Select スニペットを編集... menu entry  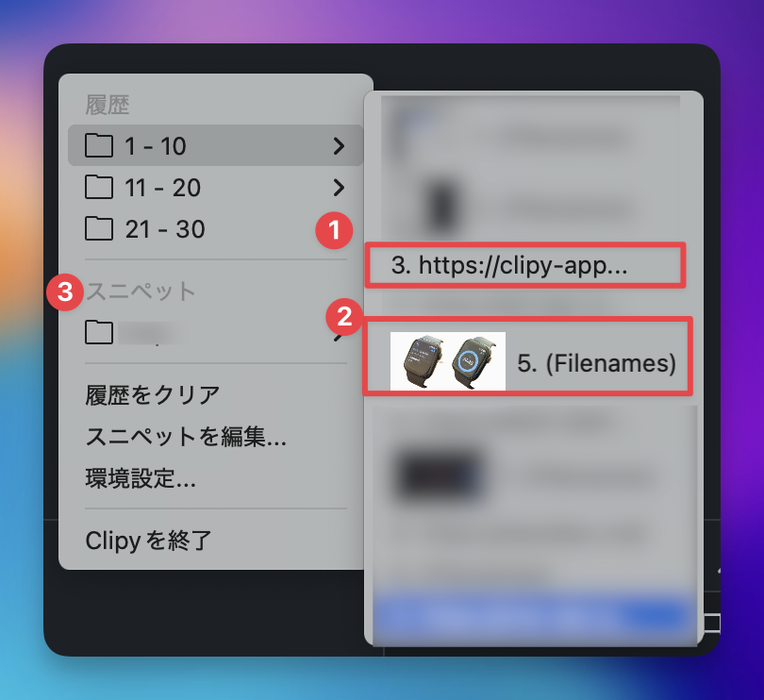click(x=186, y=436)
